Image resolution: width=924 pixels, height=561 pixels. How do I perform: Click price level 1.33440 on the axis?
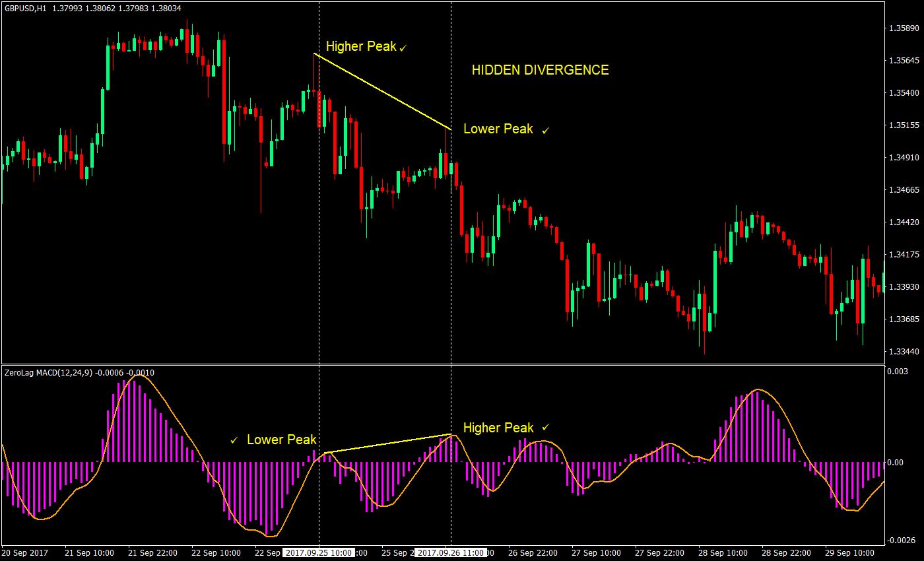(904, 352)
